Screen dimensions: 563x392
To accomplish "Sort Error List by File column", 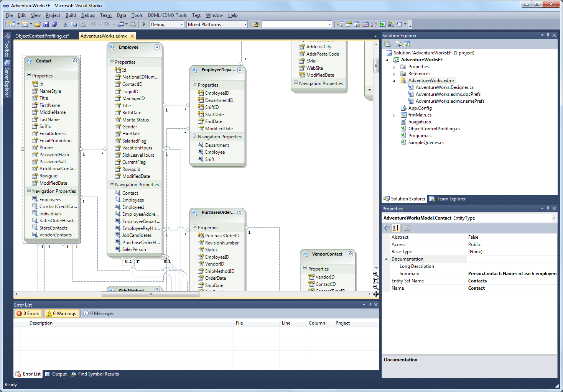I will (256, 323).
